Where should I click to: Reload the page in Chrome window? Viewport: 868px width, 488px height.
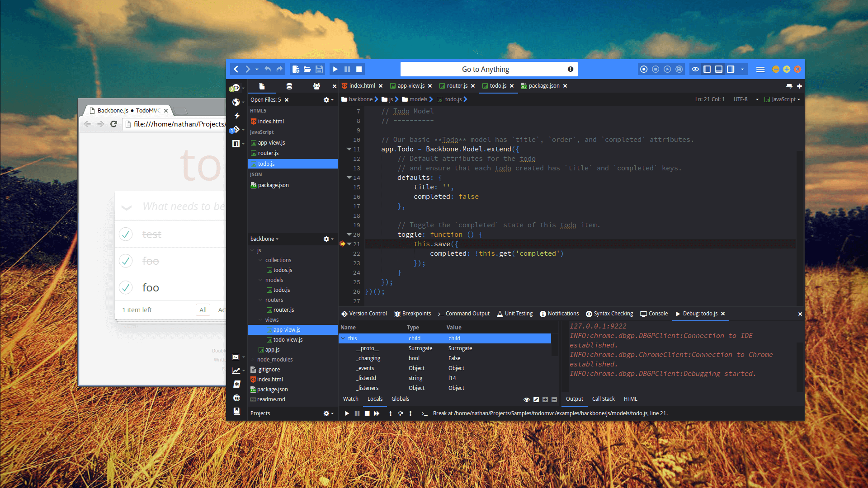(x=114, y=124)
